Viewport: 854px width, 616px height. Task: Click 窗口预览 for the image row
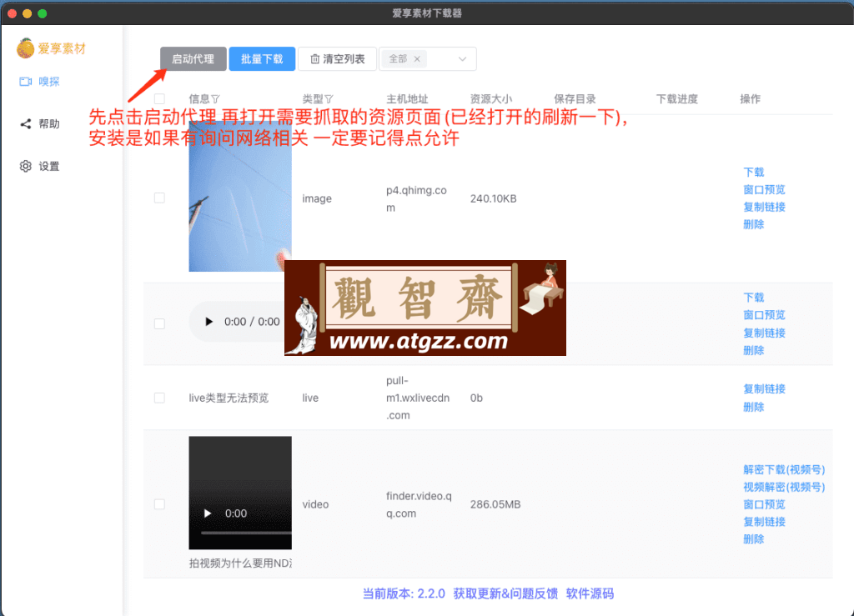tap(764, 189)
